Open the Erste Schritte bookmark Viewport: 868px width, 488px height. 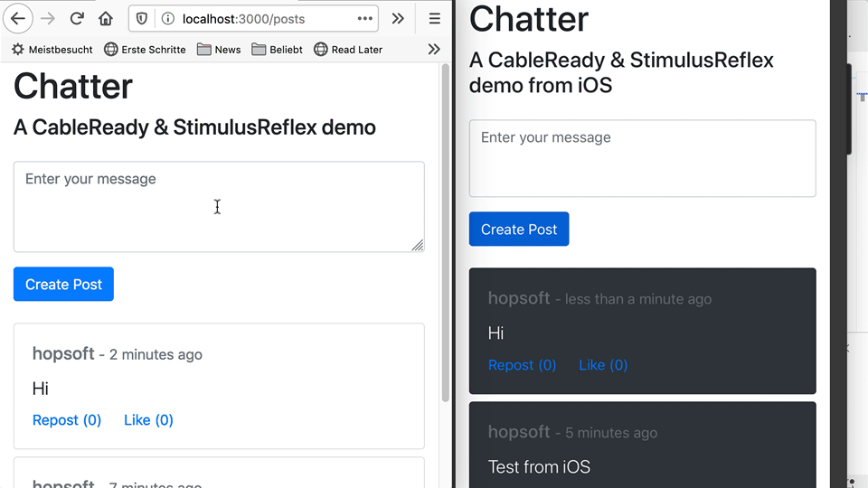tap(145, 49)
